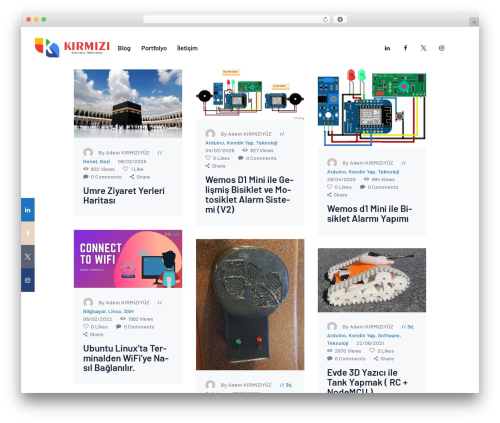
Task: Open the 'Umre Ziyaret Yerleri Haritası' post title
Action: (x=124, y=196)
